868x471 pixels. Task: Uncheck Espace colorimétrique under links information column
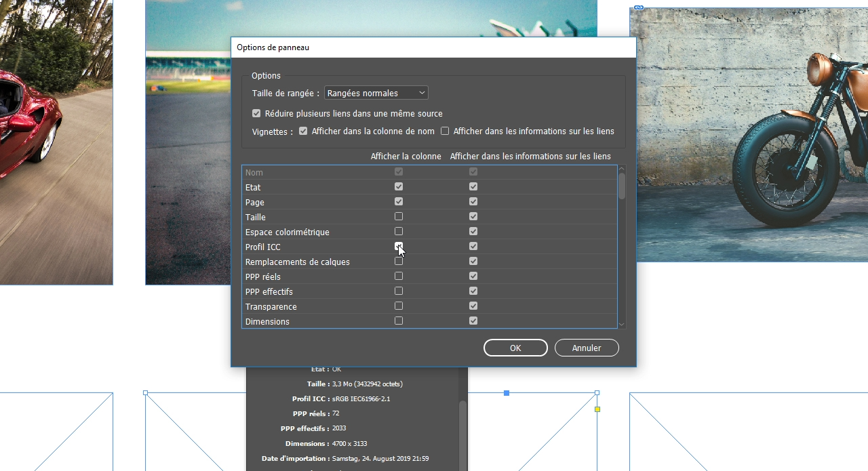click(473, 231)
